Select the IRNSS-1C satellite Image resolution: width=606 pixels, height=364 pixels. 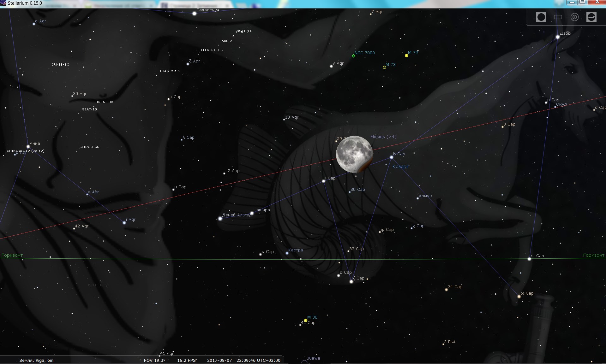60,65
